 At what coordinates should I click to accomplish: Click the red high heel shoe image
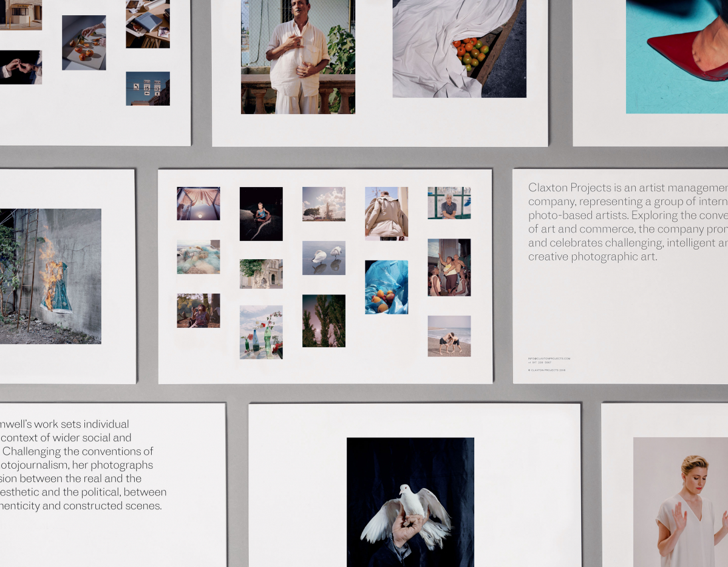click(677, 56)
